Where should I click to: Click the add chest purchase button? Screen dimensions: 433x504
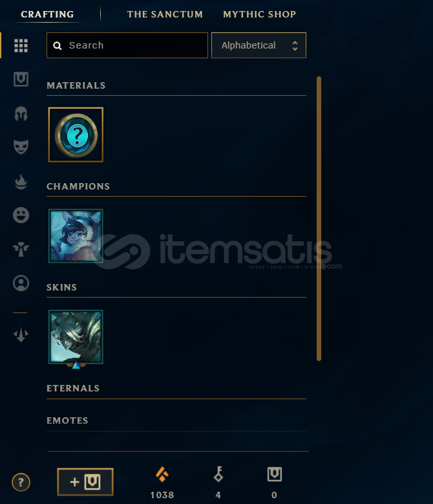click(85, 482)
